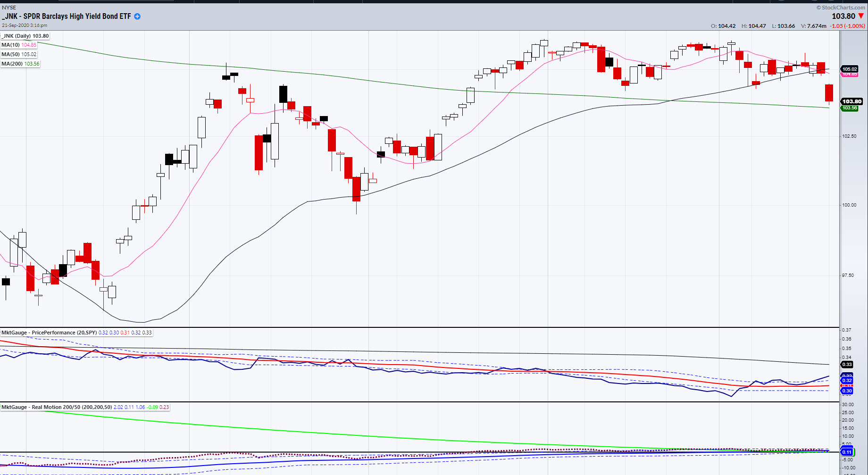868x475 pixels.
Task: Click the green 103.56 price axis tag
Action: click(x=850, y=108)
